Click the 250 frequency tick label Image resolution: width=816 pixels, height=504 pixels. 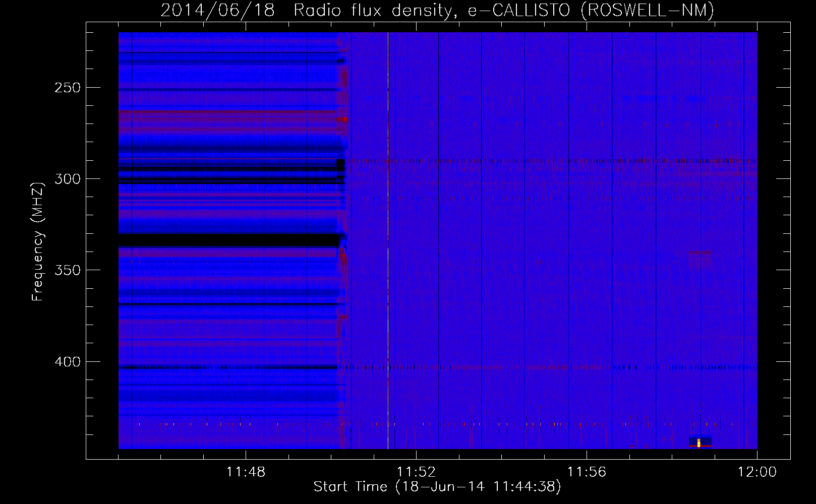[x=68, y=88]
